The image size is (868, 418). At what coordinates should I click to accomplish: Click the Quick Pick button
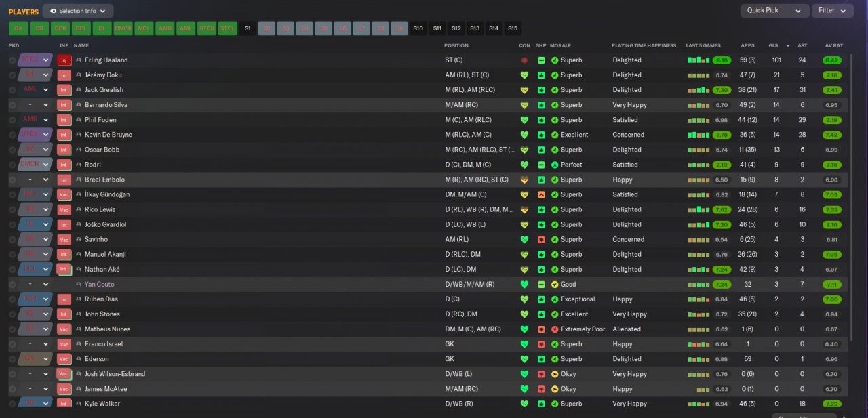[x=764, y=11]
